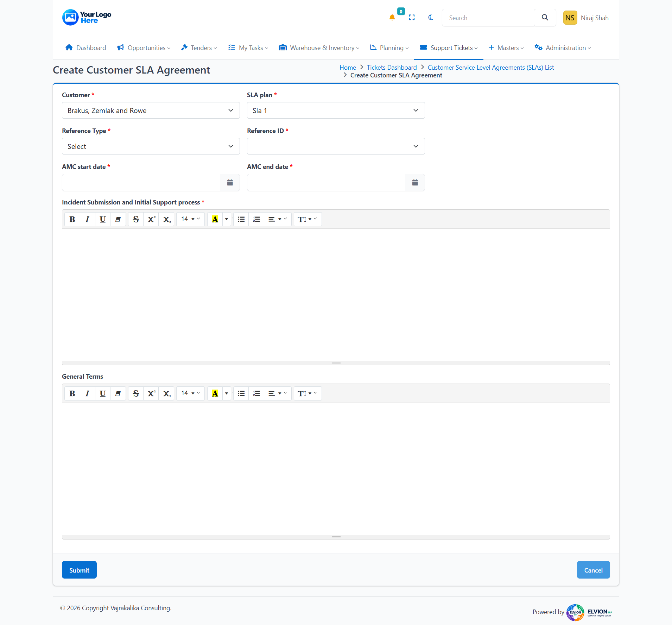This screenshot has width=672, height=625.
Task: Expand the Opportunities menu
Action: pyautogui.click(x=144, y=48)
